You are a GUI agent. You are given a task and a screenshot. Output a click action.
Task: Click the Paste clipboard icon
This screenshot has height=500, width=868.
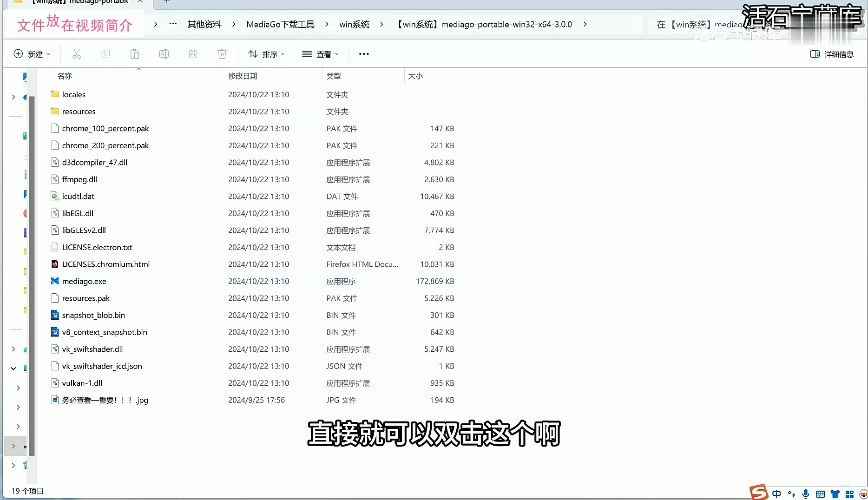click(x=135, y=54)
